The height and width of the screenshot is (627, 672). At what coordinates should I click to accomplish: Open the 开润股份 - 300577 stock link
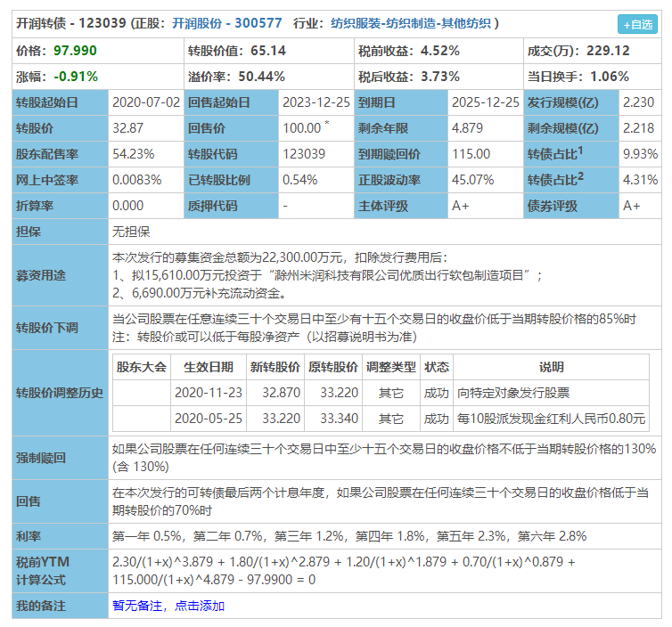click(x=227, y=23)
